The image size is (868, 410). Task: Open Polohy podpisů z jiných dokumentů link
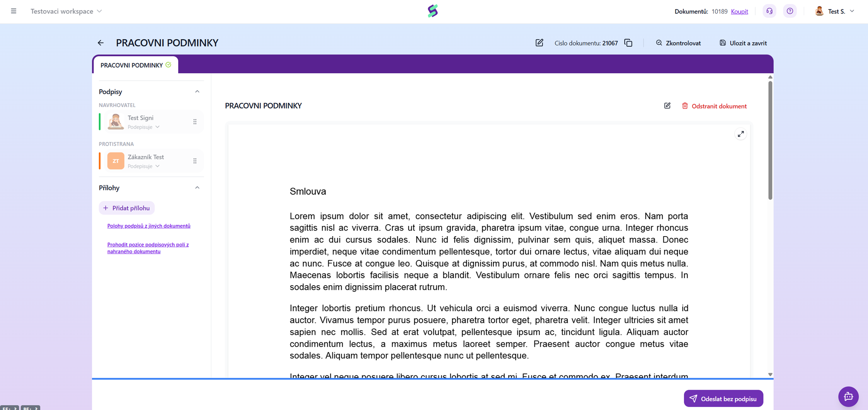(149, 226)
